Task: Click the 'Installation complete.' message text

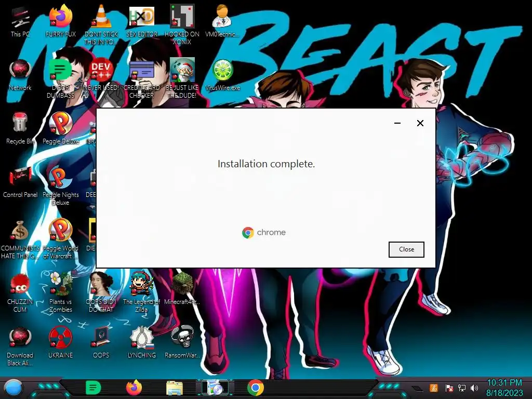Action: pos(267,164)
